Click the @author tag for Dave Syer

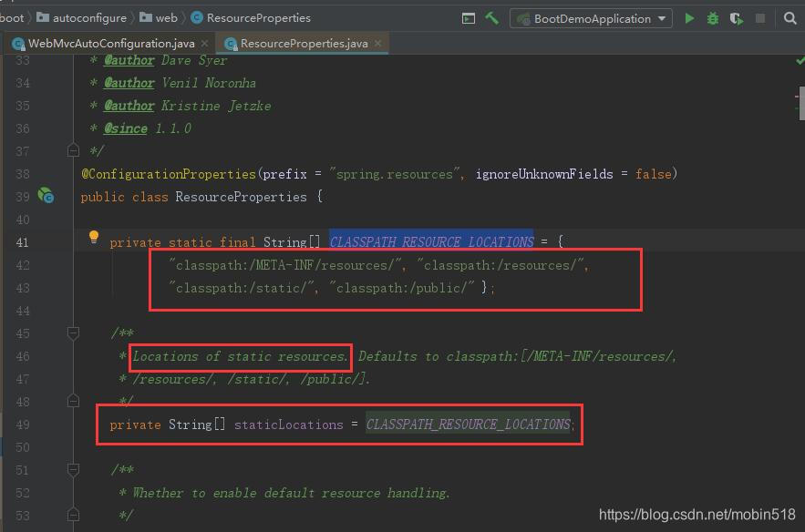click(129, 60)
